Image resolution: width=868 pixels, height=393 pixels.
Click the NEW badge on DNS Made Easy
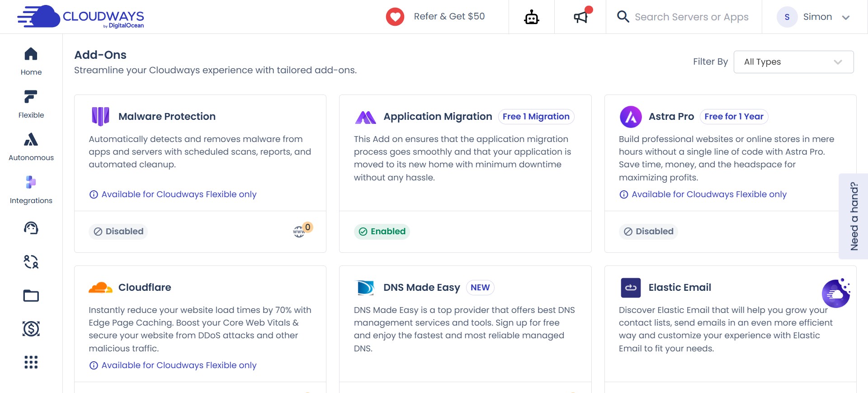coord(480,288)
